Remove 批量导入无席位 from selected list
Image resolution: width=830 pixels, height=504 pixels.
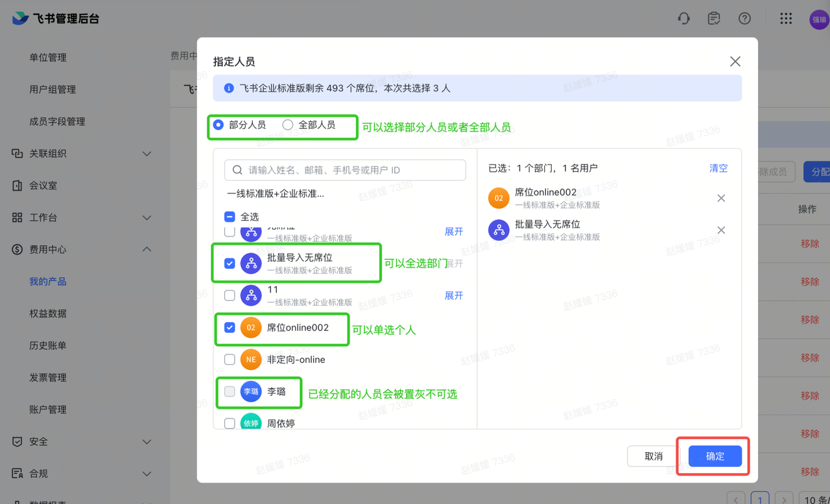721,230
